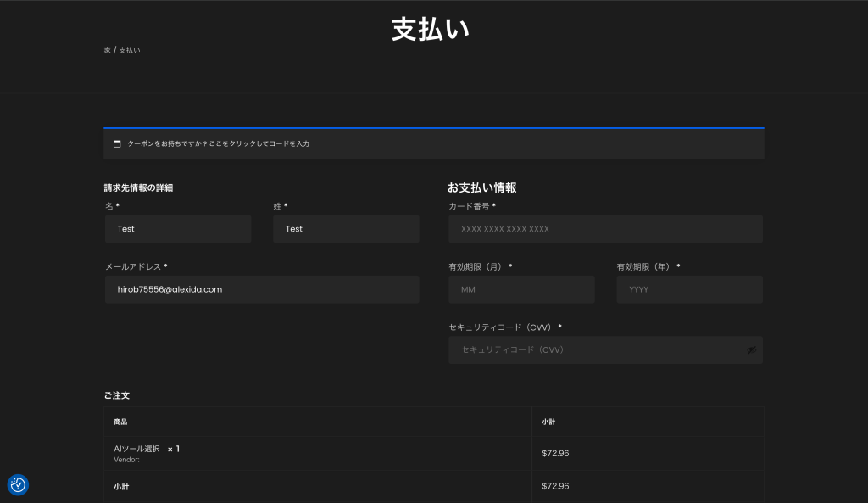This screenshot has height=503, width=868.
Task: Select the 有効期限（年）YYYY field
Action: tap(689, 289)
